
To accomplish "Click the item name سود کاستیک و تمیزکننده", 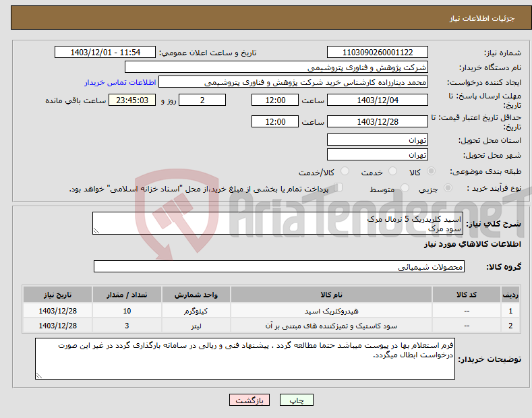I will point(331,326).
